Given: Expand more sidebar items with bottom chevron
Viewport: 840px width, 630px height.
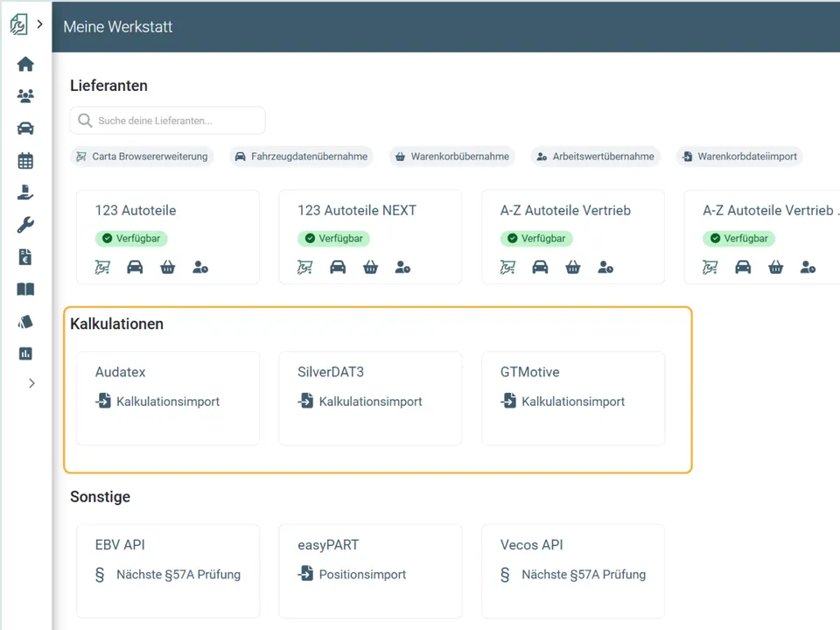Looking at the screenshot, I should tap(31, 383).
